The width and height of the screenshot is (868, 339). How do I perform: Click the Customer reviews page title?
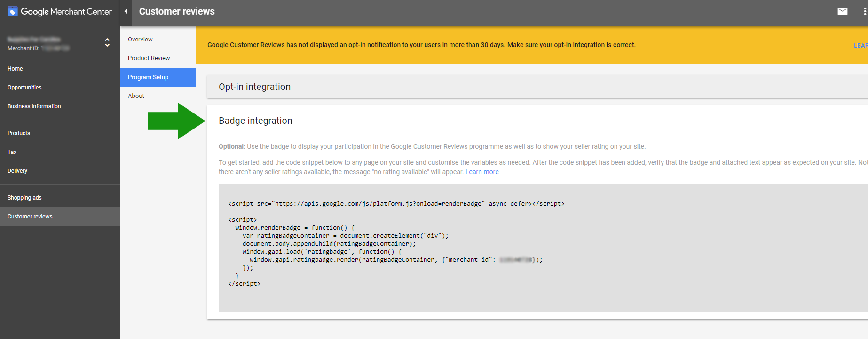[177, 11]
